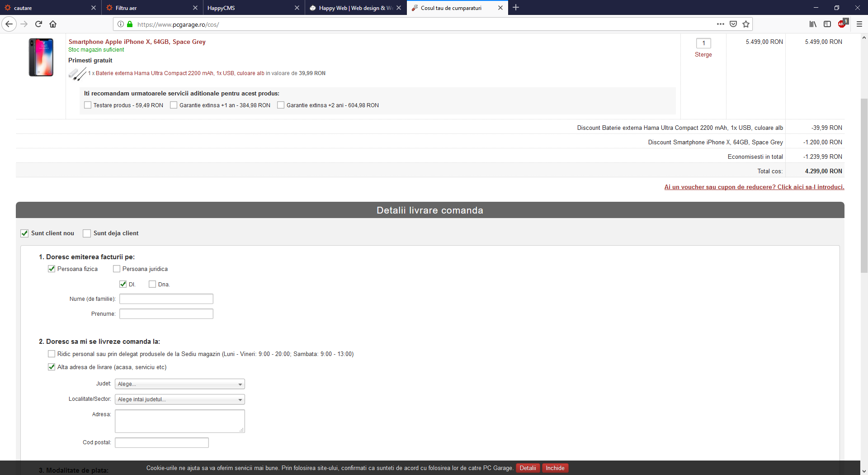Open the Firefox library icon
Image resolution: width=868 pixels, height=475 pixels.
[813, 24]
